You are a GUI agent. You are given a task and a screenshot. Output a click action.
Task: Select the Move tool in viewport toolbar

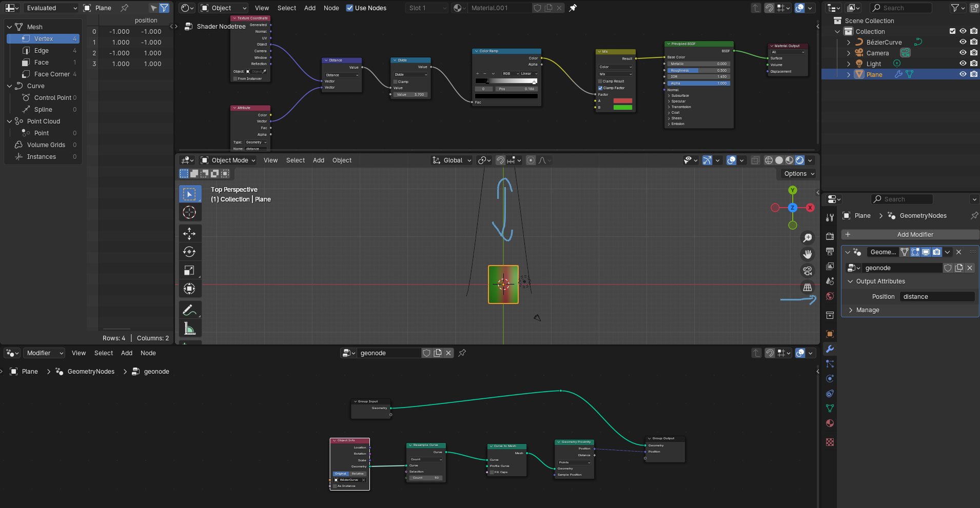tap(189, 234)
